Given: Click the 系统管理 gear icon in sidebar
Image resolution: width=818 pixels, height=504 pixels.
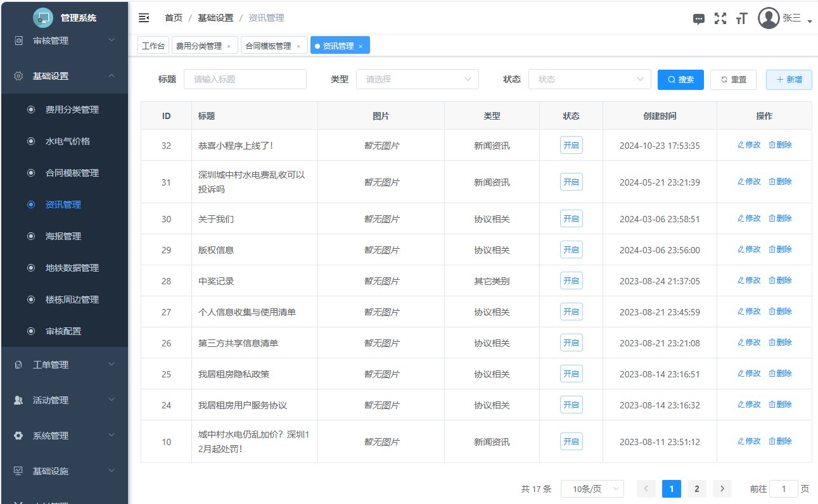Looking at the screenshot, I should pos(18,436).
